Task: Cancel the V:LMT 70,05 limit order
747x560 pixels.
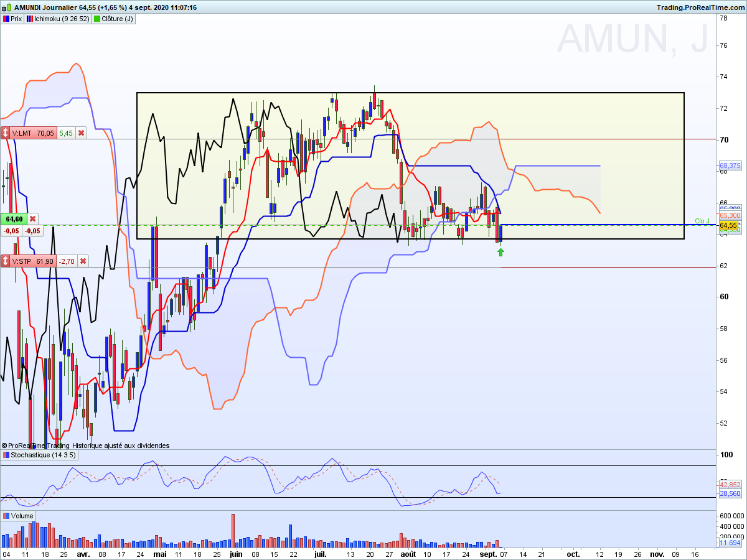Action: [x=82, y=133]
